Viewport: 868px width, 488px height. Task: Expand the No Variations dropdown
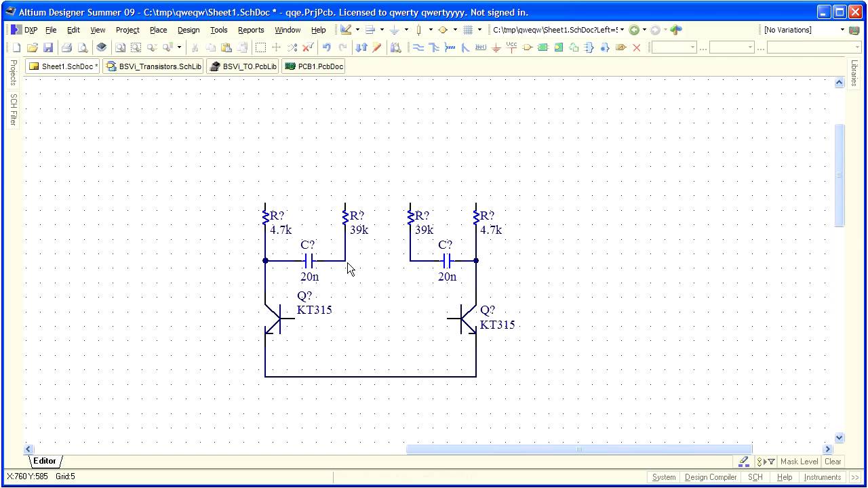[x=843, y=30]
